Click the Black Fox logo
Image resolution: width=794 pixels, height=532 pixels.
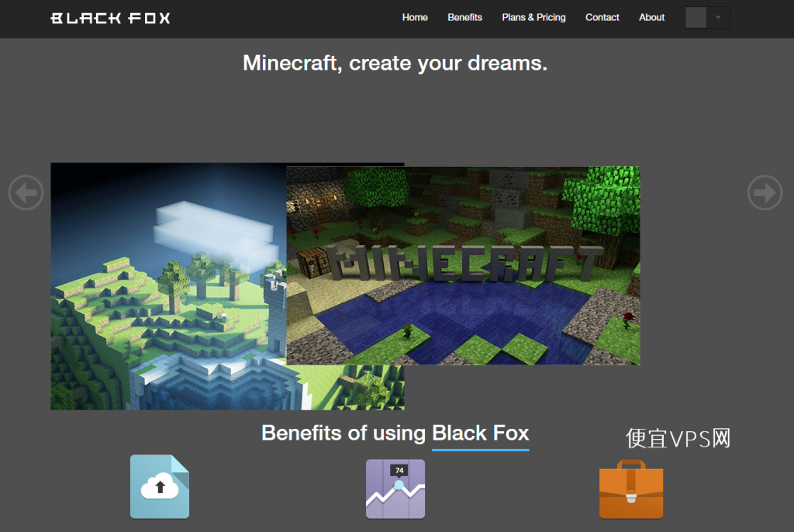[x=110, y=19]
